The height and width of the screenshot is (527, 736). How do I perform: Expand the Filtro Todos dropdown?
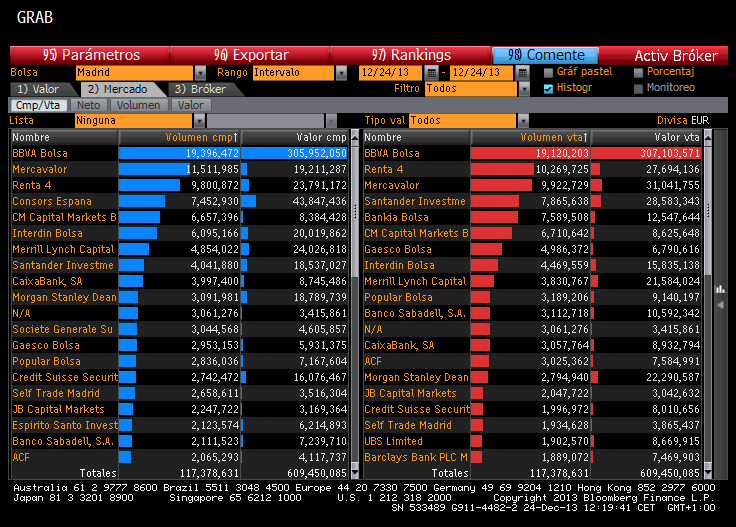(x=524, y=89)
